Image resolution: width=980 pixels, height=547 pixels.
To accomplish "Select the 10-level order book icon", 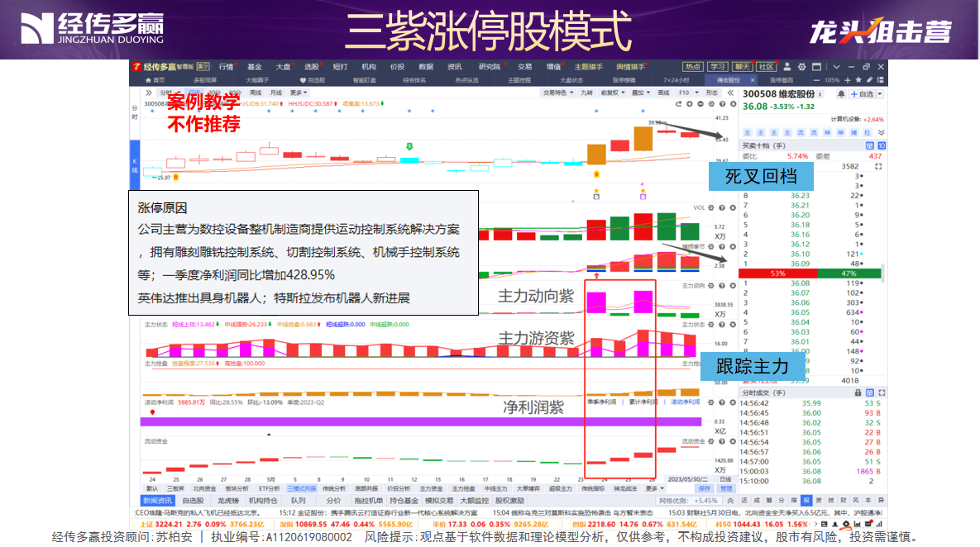I will [882, 145].
